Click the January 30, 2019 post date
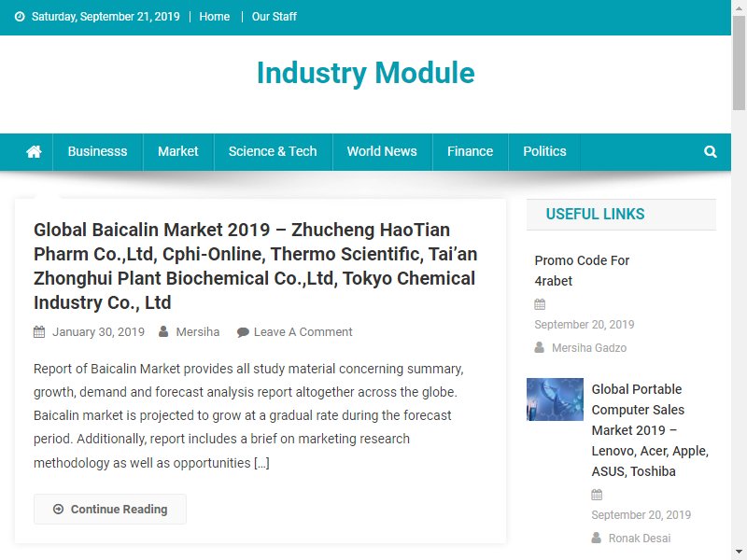Viewport: 747px width, 560px height. click(98, 332)
